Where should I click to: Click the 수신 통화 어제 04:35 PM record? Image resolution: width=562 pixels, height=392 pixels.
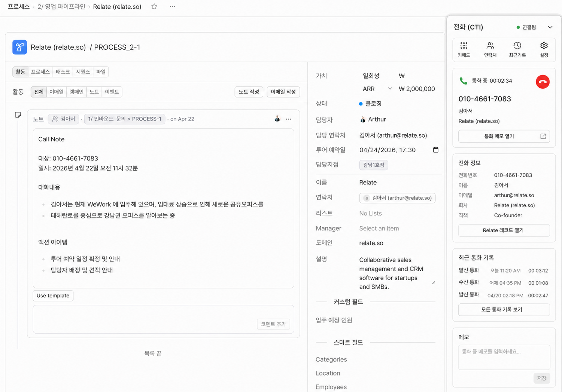tap(503, 283)
